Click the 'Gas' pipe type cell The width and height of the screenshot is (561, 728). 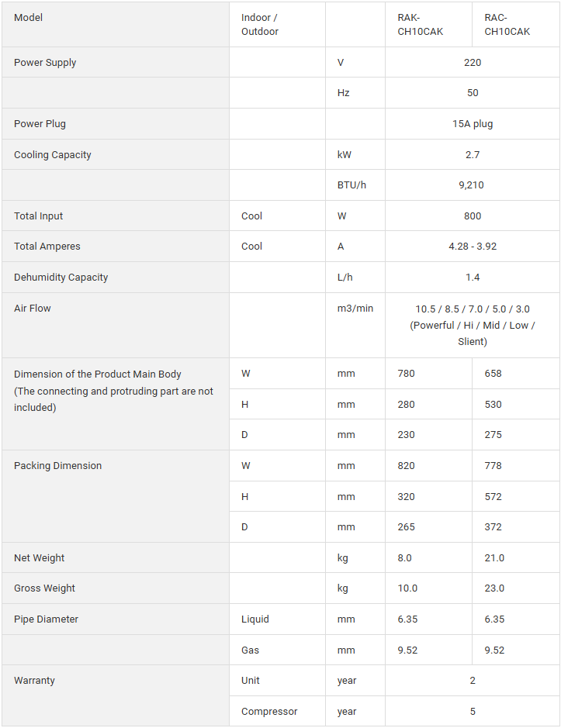tap(251, 650)
